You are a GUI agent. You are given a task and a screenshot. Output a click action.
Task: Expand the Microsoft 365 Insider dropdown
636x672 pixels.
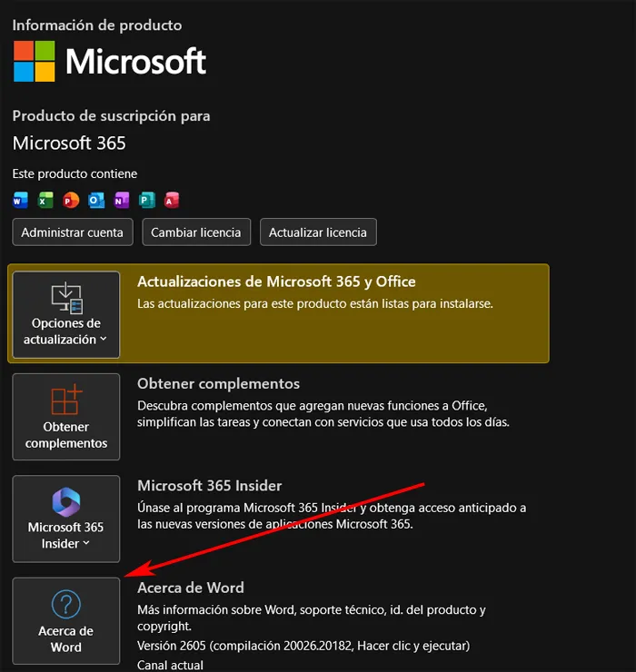(x=66, y=519)
